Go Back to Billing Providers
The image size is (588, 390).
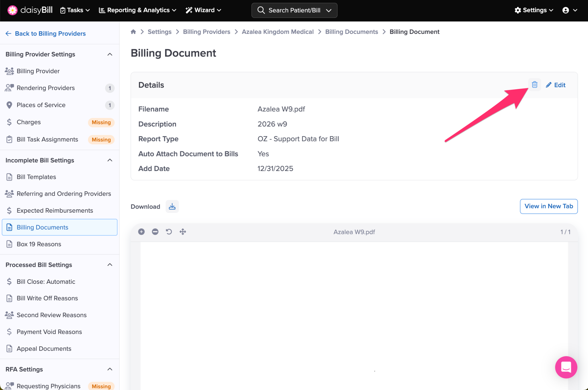(46, 34)
